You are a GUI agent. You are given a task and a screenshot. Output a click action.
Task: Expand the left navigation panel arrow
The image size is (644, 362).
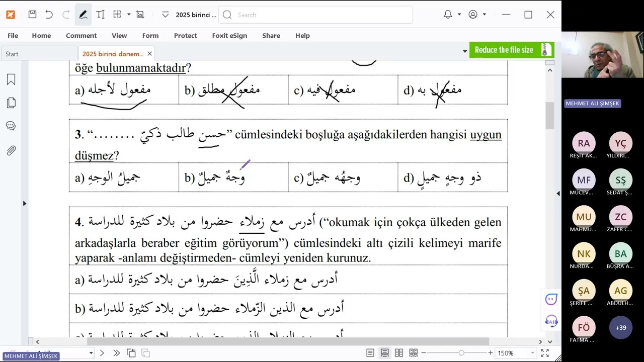[x=24, y=203]
